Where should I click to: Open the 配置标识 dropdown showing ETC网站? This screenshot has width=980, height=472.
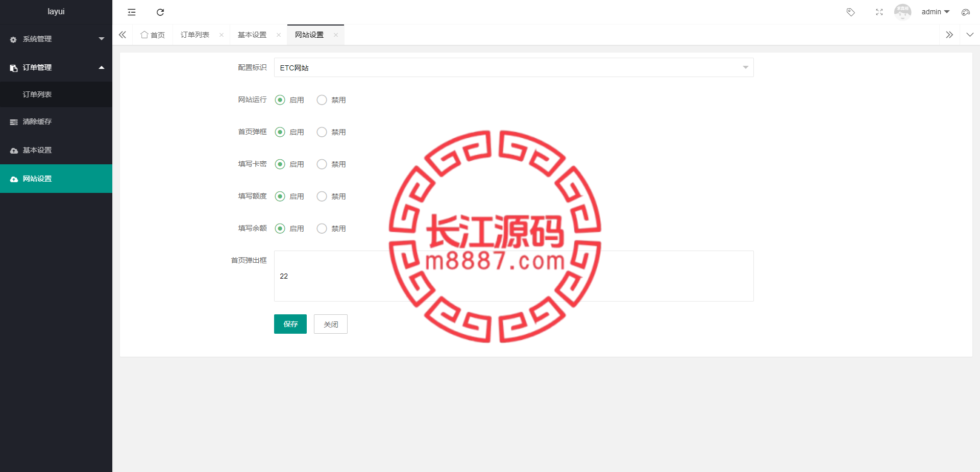point(513,67)
